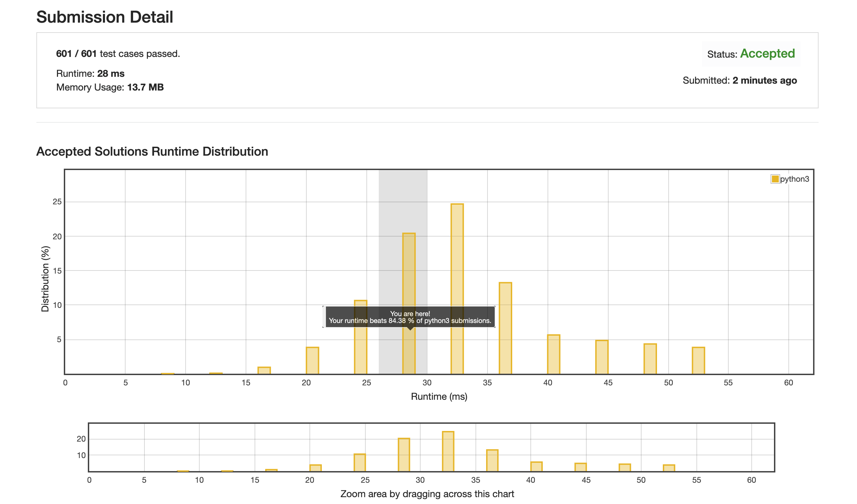The width and height of the screenshot is (857, 504).
Task: Click the tallest bar in the overview chart
Action: tap(448, 451)
